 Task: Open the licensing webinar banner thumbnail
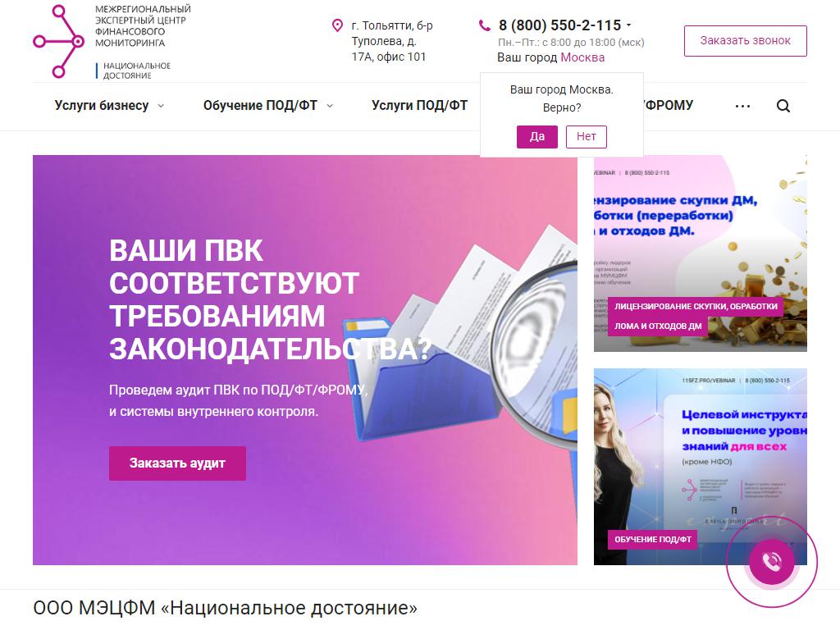pyautogui.click(x=701, y=253)
